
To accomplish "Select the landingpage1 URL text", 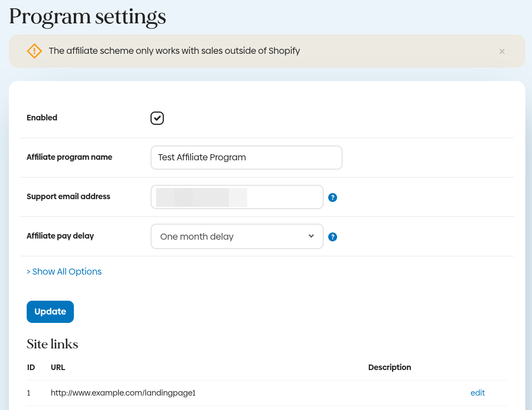I will pos(123,393).
